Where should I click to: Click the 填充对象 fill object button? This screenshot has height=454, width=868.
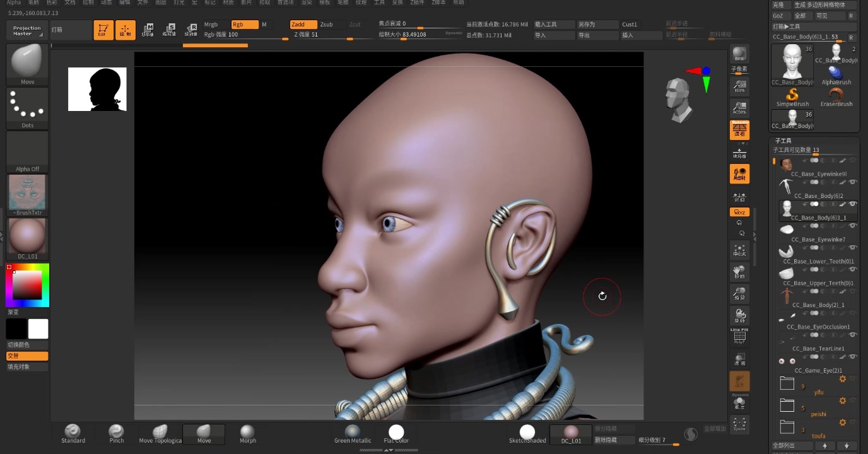point(27,366)
